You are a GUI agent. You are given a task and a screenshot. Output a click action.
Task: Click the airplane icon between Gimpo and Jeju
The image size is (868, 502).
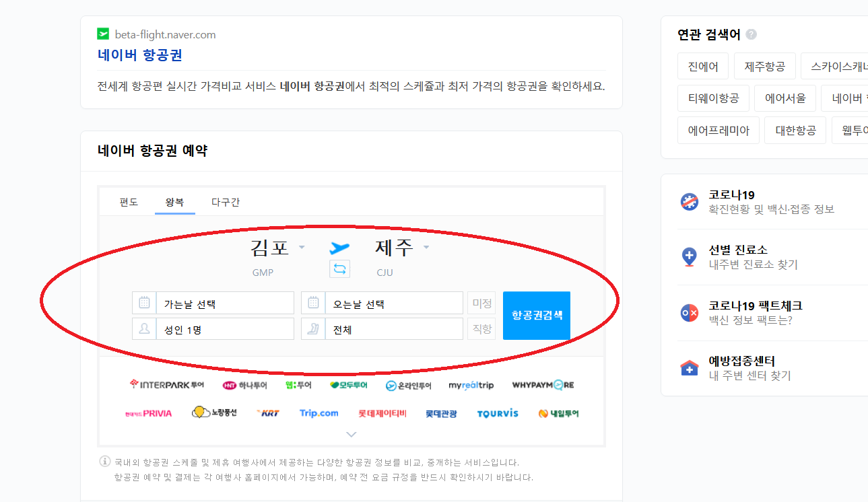(x=339, y=248)
